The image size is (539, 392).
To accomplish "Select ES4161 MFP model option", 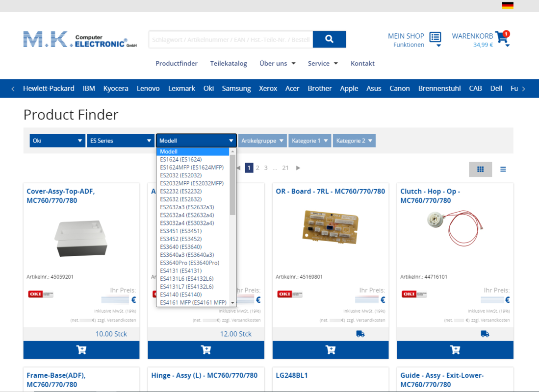I will pyautogui.click(x=193, y=302).
